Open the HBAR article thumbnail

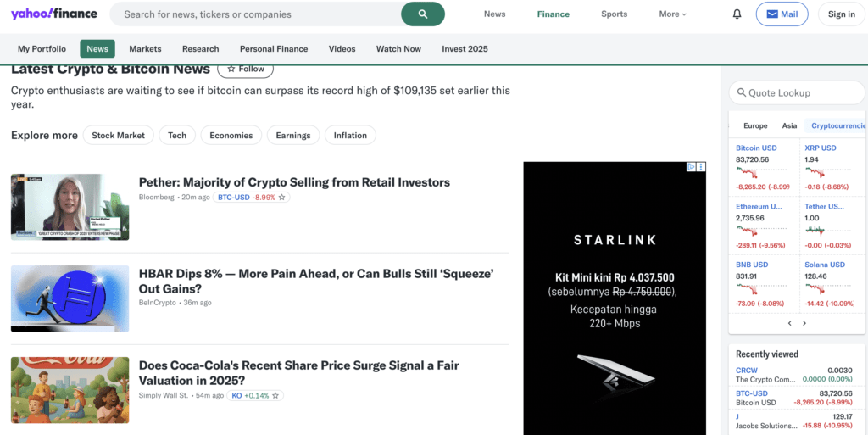[x=70, y=298]
